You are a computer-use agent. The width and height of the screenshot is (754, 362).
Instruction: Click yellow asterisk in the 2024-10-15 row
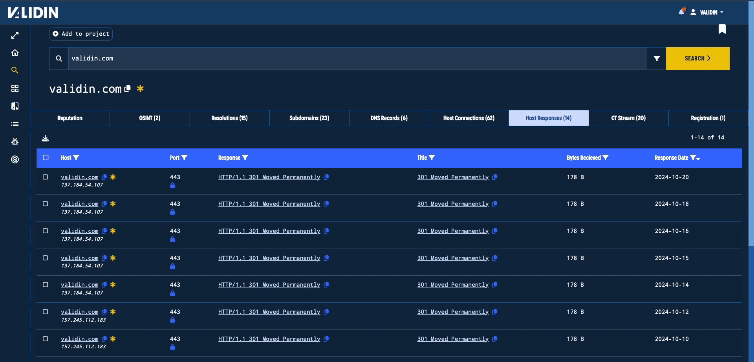point(113,258)
